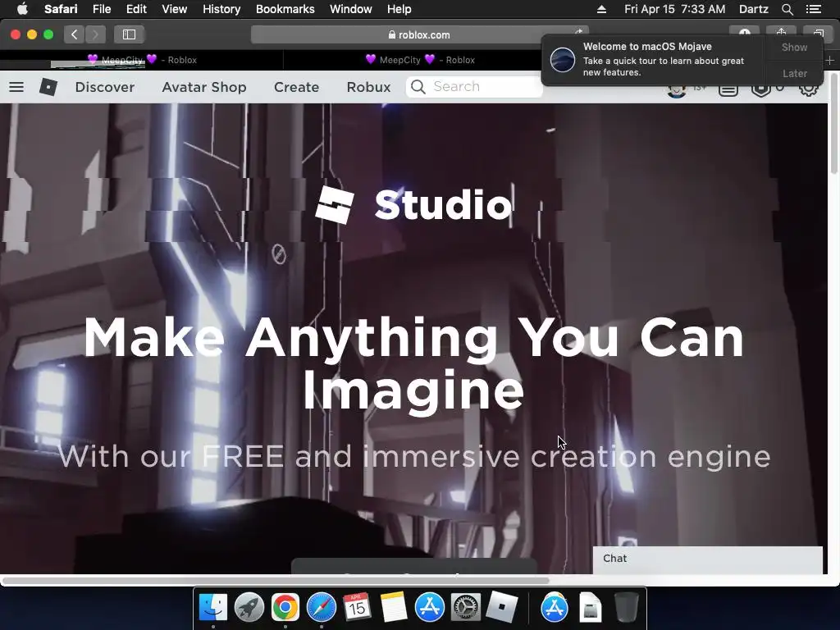
Task: Open Finder from the Dock
Action: (x=213, y=608)
